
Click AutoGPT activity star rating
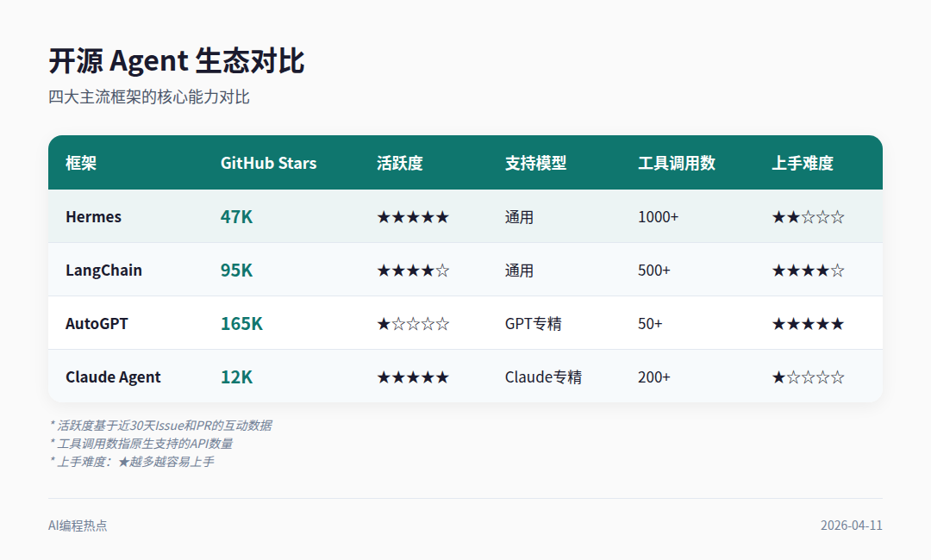pyautogui.click(x=413, y=324)
